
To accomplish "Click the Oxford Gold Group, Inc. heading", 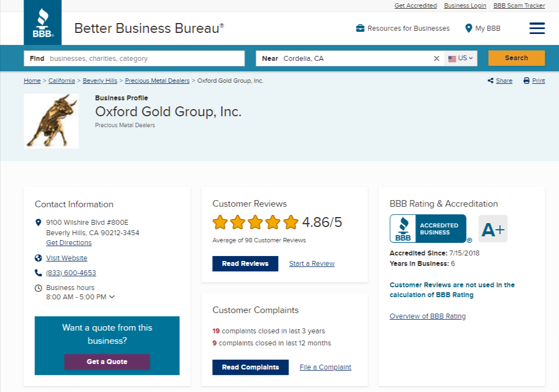I will coord(168,111).
